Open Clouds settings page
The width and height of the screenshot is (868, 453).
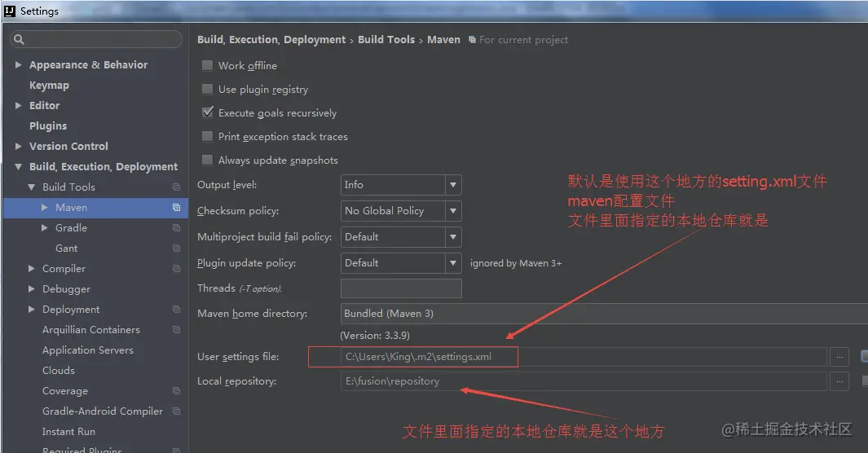[x=59, y=371]
